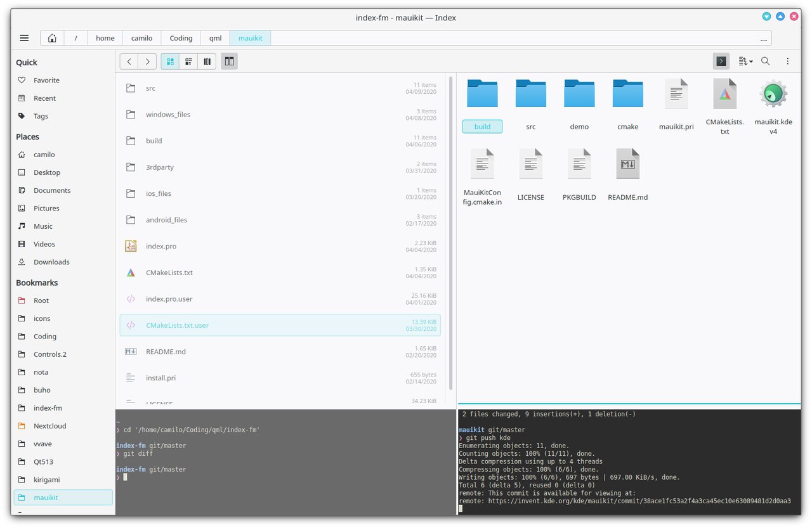Select the index.pro file row
Screen dimensions: 812x528
point(280,246)
